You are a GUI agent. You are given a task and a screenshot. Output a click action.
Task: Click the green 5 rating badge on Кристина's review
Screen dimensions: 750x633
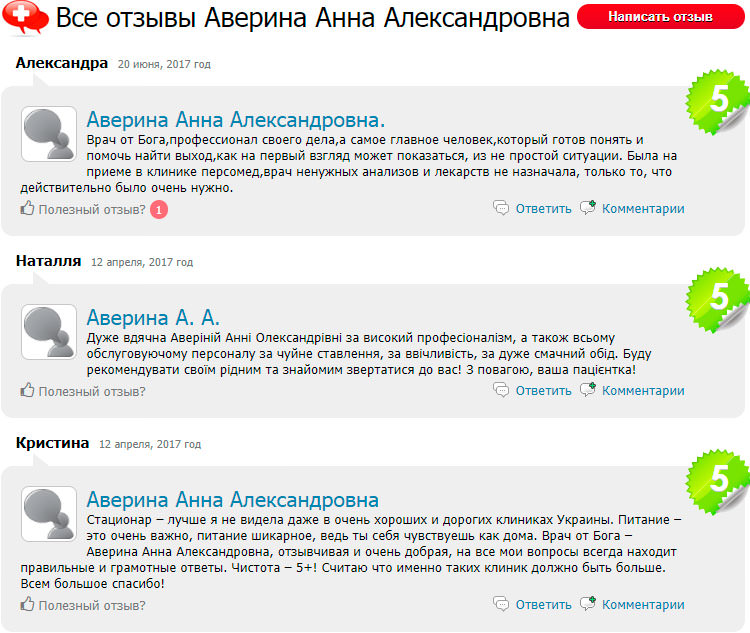coord(718,481)
